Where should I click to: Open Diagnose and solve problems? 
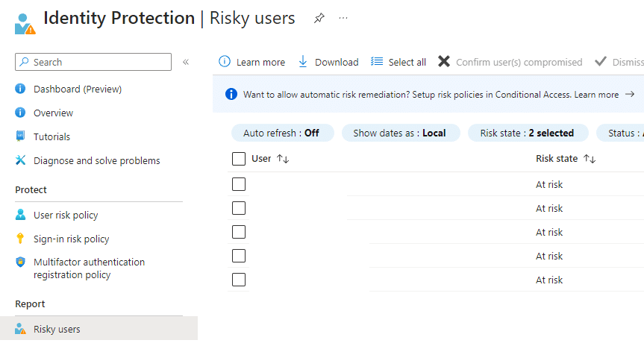[96, 160]
